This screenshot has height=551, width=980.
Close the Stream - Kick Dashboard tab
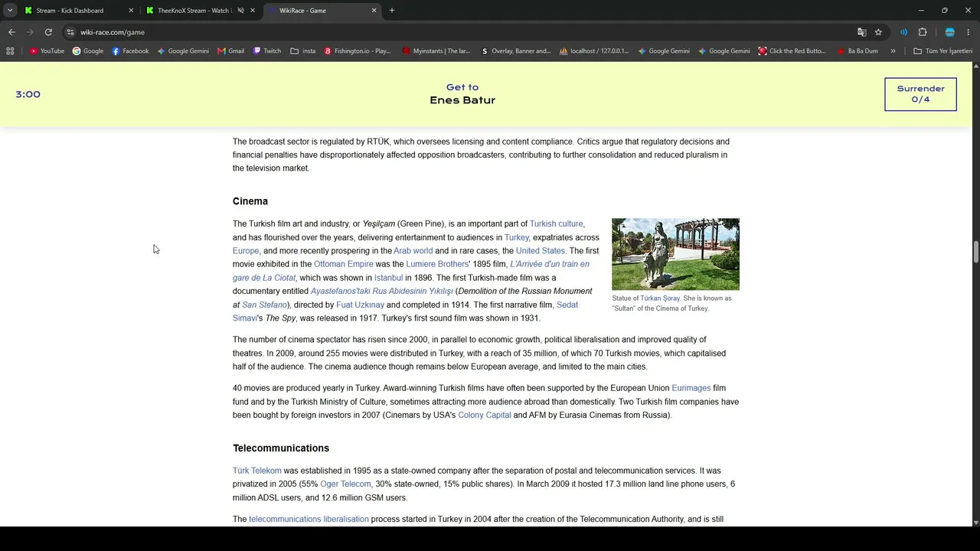[x=131, y=11]
